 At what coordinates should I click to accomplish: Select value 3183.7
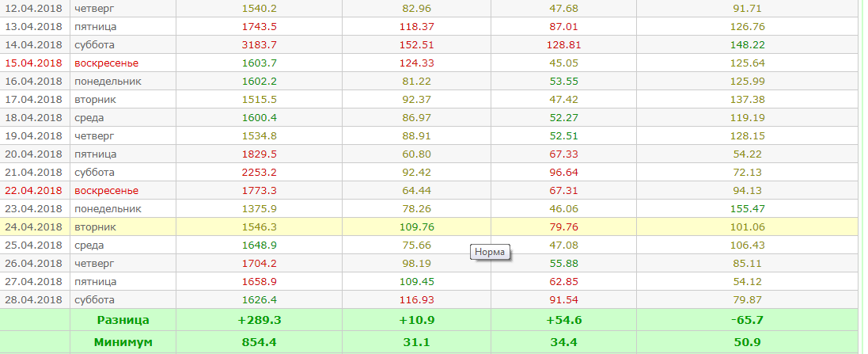coord(260,45)
